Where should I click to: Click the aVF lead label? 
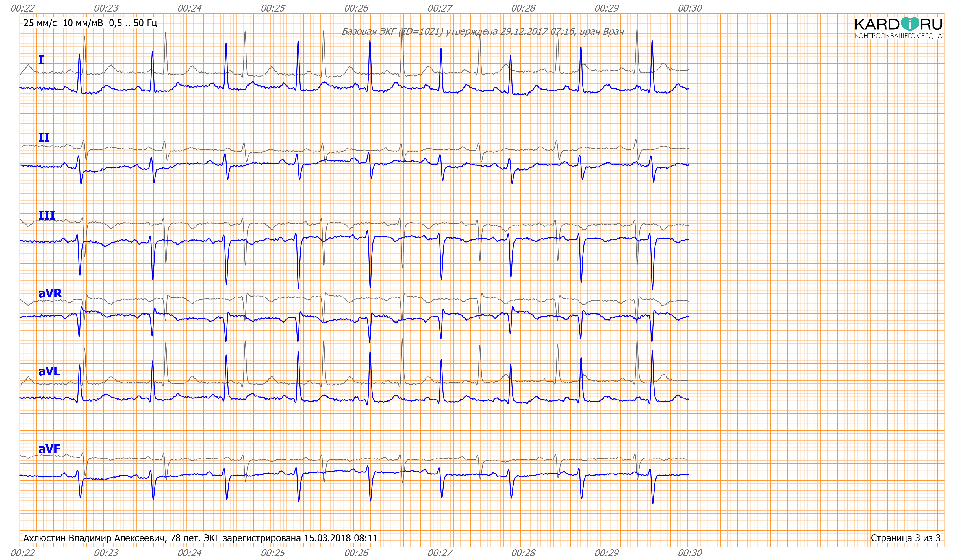pos(49,449)
